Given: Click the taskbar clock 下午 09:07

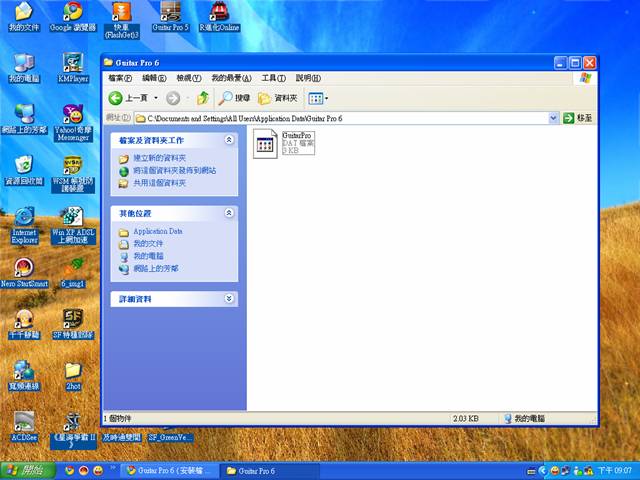Looking at the screenshot, I should pos(614,471).
